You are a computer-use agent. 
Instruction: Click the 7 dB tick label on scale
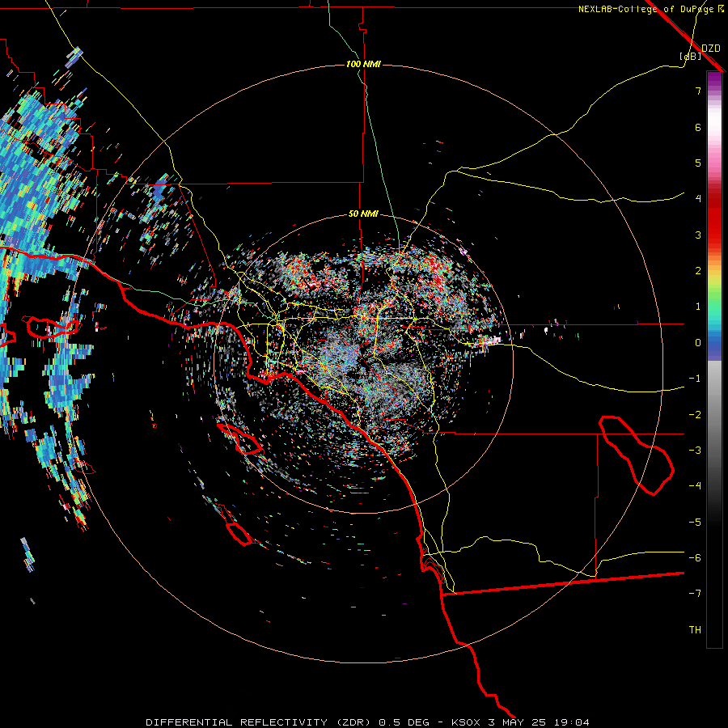pyautogui.click(x=698, y=91)
